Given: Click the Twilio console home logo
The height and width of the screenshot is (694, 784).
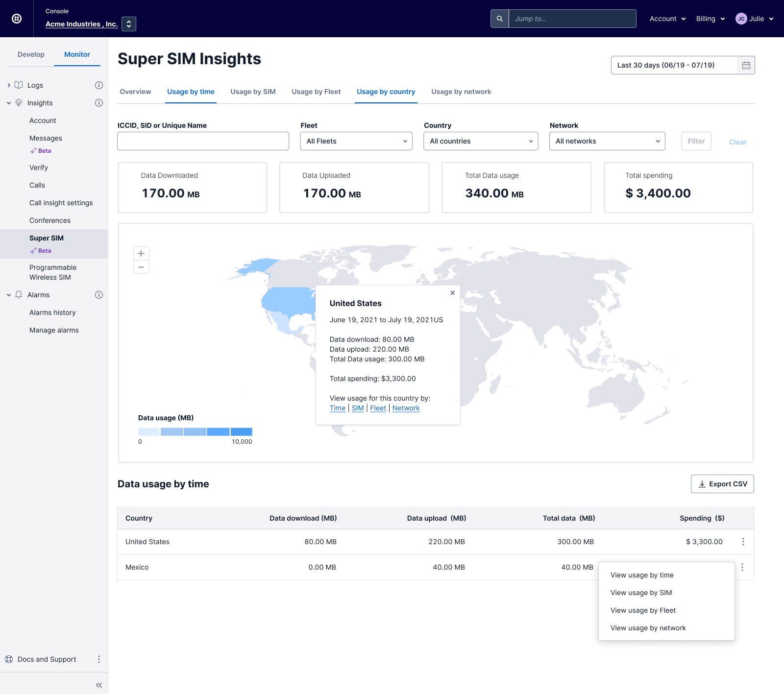Looking at the screenshot, I should click(x=17, y=19).
